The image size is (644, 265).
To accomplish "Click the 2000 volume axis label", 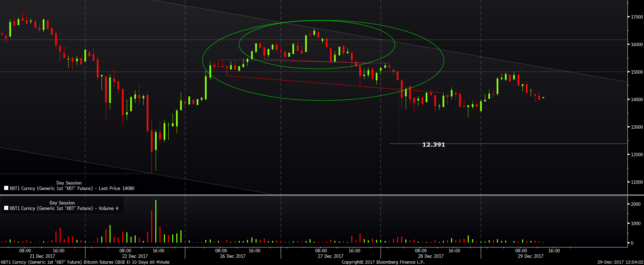I will 636,204.
